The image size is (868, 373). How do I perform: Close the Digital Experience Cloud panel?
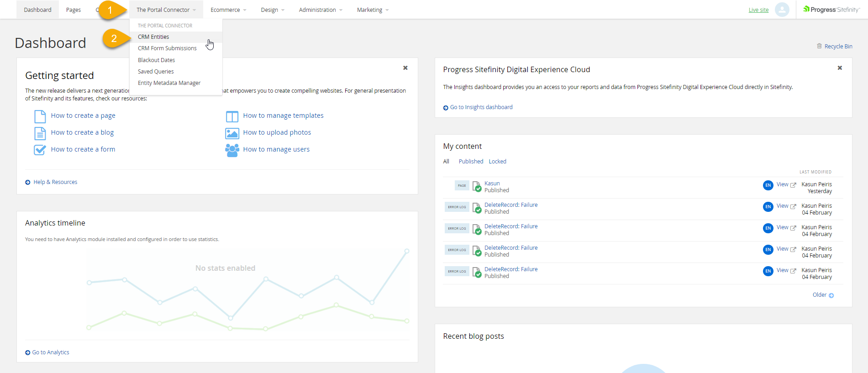[x=840, y=68]
